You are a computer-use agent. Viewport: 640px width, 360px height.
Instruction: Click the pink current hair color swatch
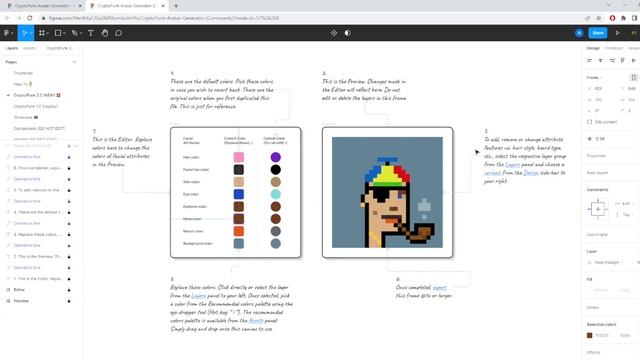point(239,157)
